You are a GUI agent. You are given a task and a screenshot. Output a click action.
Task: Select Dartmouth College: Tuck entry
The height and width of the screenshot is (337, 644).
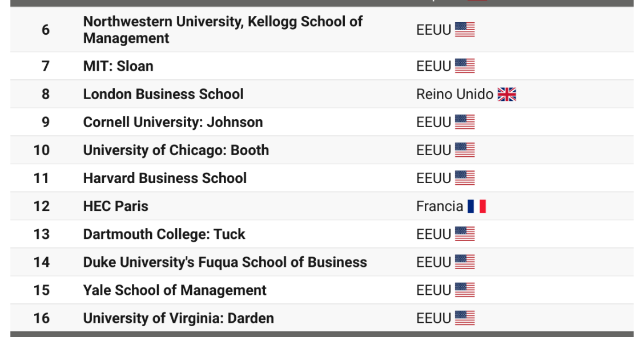[x=164, y=234]
